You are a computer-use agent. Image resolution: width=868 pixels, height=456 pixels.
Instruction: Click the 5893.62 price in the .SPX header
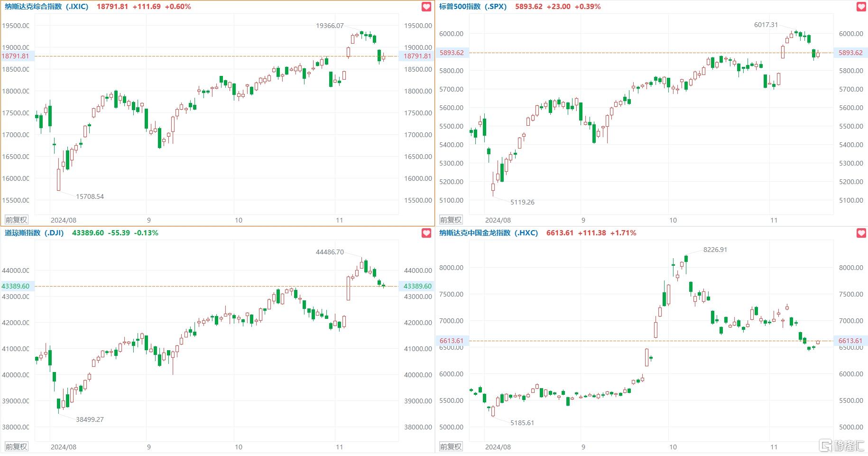tap(529, 7)
